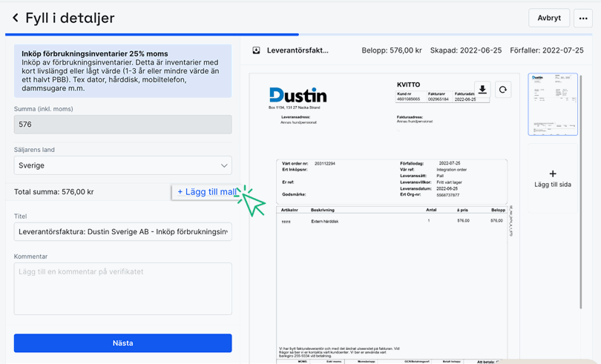601x364 pixels.
Task: Select the first page thumbnail
Action: tap(552, 104)
